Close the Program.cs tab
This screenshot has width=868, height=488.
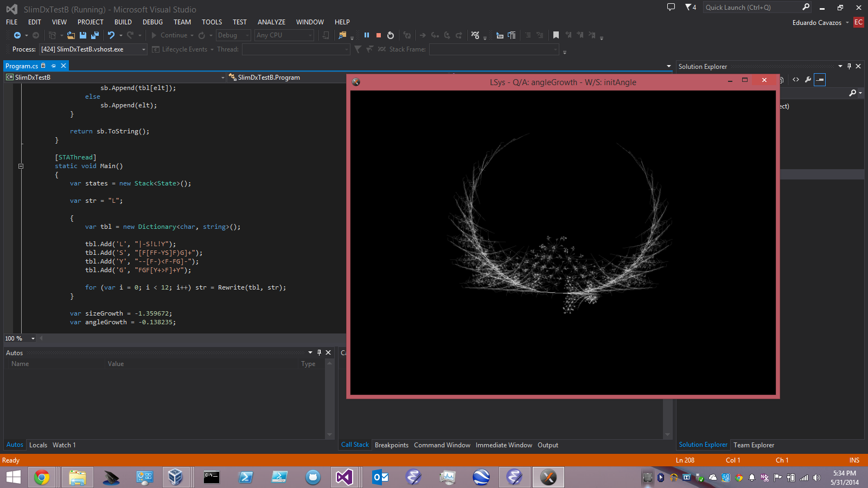pyautogui.click(x=63, y=66)
